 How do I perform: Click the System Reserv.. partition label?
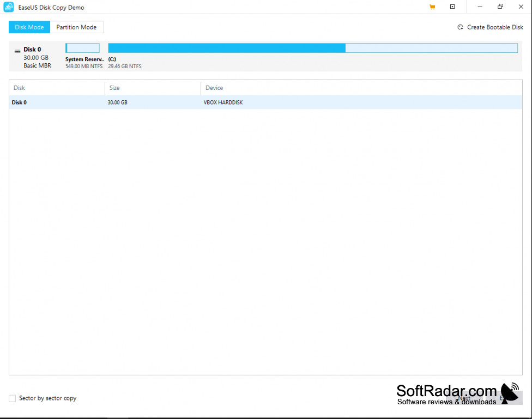[84, 59]
